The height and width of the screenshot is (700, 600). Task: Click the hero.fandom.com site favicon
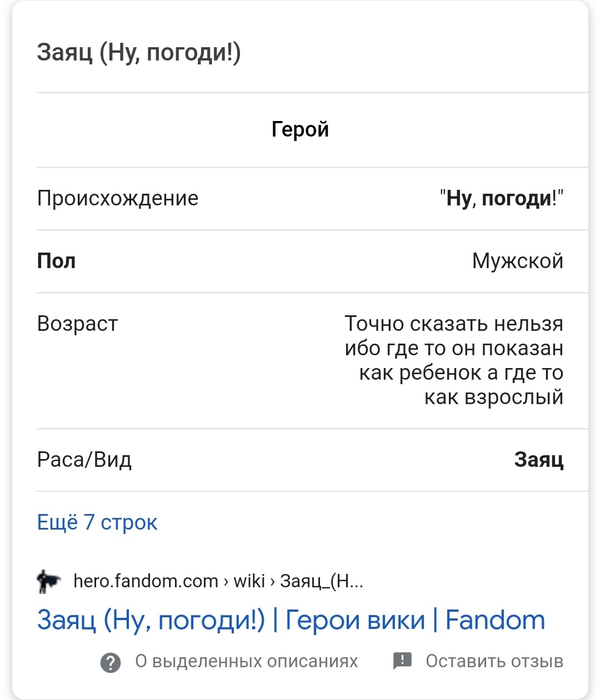tap(48, 581)
